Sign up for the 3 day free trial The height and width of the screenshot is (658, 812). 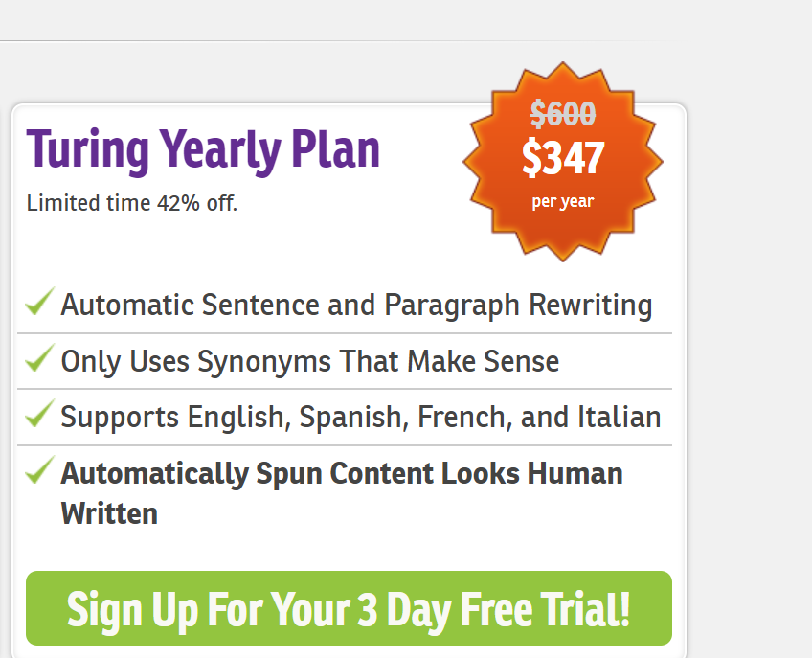click(349, 608)
